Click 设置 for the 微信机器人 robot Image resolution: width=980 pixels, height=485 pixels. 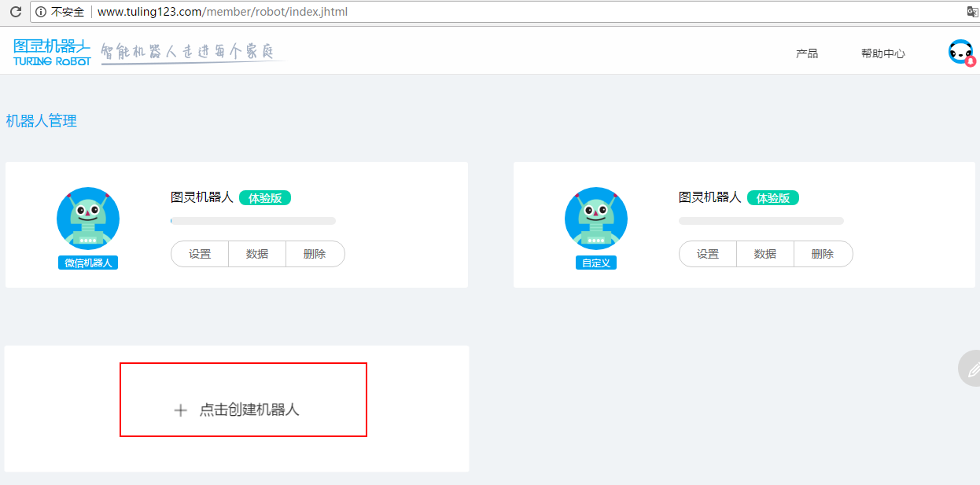coord(200,254)
